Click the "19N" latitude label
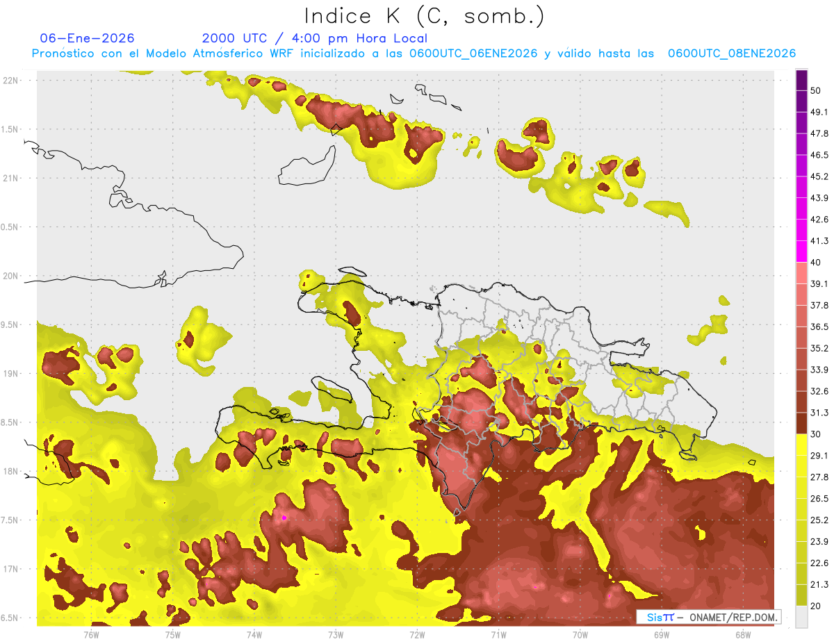Viewport: 834px width, 644px height. tap(11, 374)
